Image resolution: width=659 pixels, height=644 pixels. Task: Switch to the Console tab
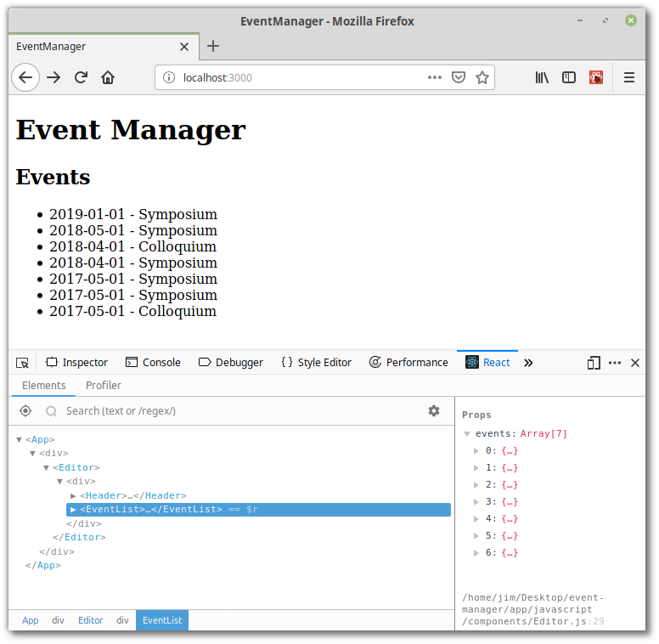click(x=153, y=362)
